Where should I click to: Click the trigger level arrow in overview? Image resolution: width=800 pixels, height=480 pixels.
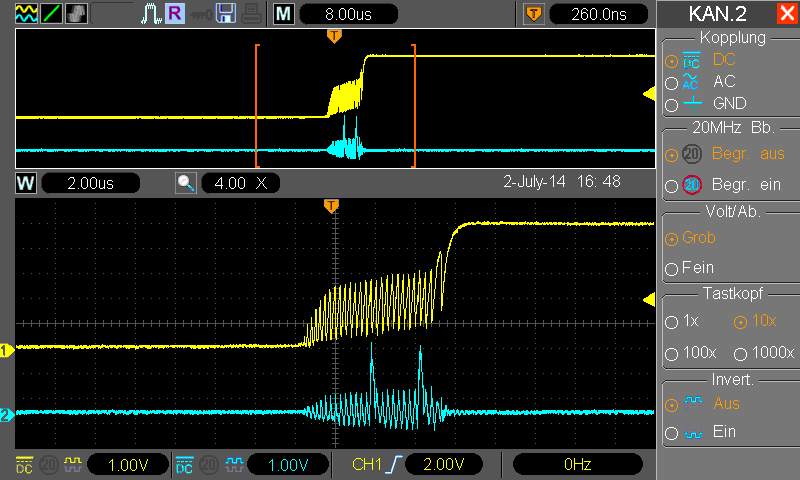tap(649, 94)
